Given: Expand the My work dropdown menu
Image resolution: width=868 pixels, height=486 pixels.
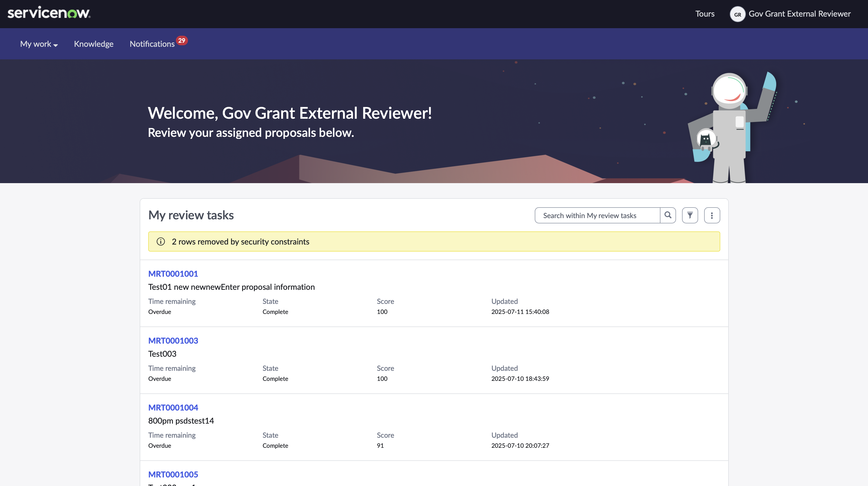Looking at the screenshot, I should pos(39,44).
